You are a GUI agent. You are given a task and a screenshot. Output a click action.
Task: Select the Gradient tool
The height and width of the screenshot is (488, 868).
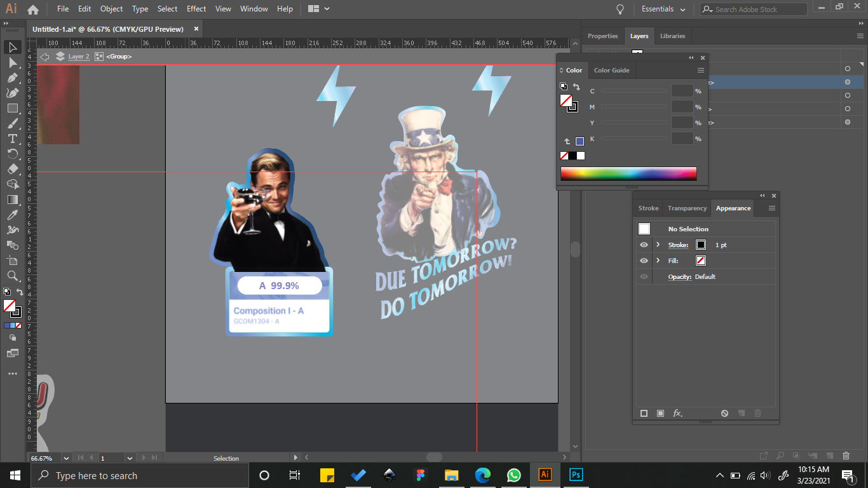13,200
